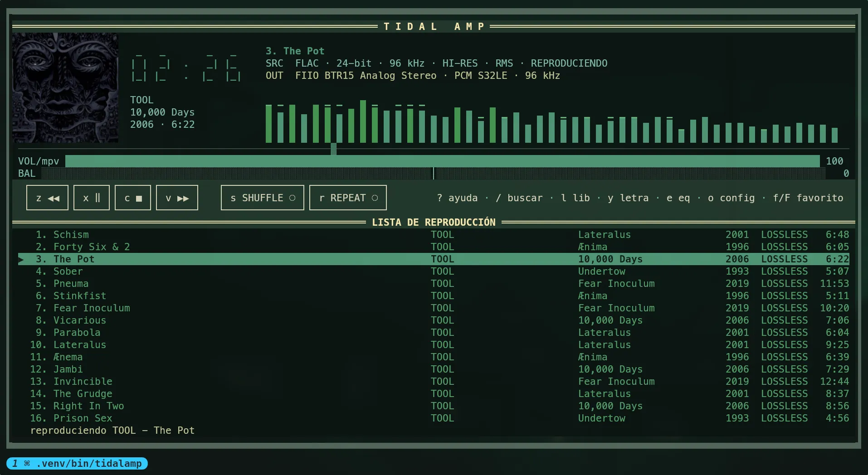
Task: Skip to next track with v button
Action: pyautogui.click(x=177, y=198)
